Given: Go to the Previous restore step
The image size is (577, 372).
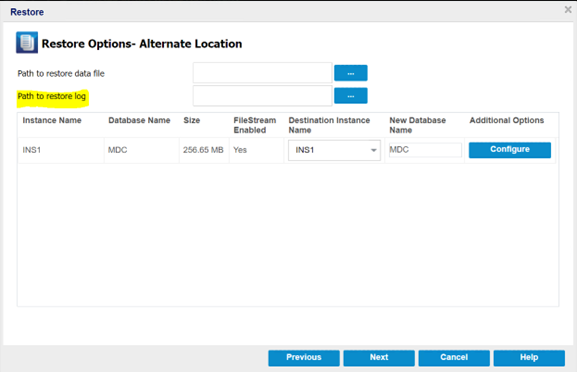Looking at the screenshot, I should 304,358.
